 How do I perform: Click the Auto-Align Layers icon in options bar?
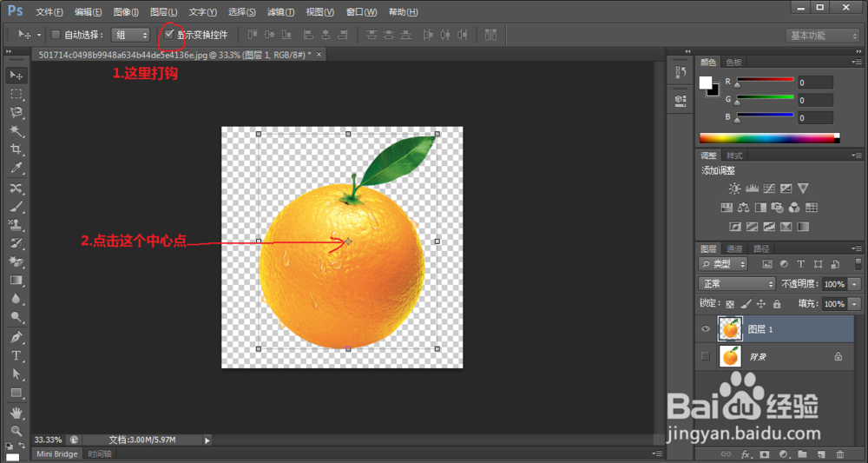[x=490, y=35]
